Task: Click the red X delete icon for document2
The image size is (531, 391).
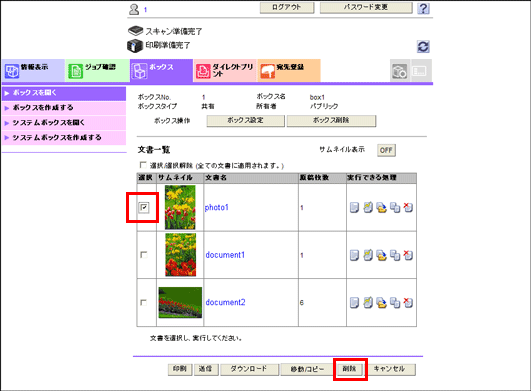Action: click(408, 302)
